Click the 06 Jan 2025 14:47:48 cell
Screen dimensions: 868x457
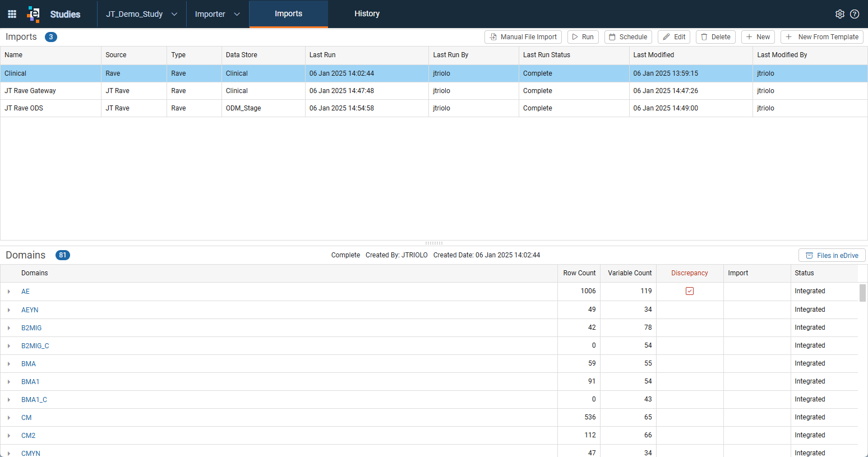(367, 91)
